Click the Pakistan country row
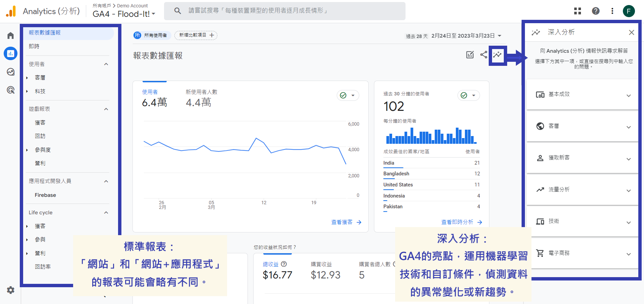 click(432, 207)
